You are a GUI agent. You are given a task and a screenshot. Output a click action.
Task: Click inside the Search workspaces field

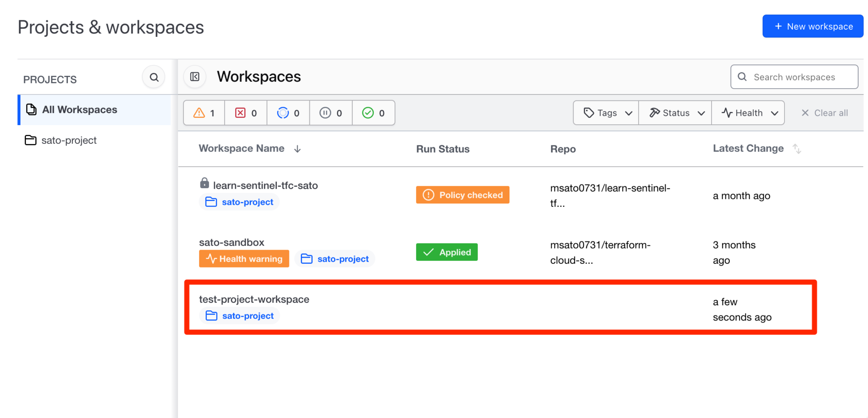click(x=794, y=77)
